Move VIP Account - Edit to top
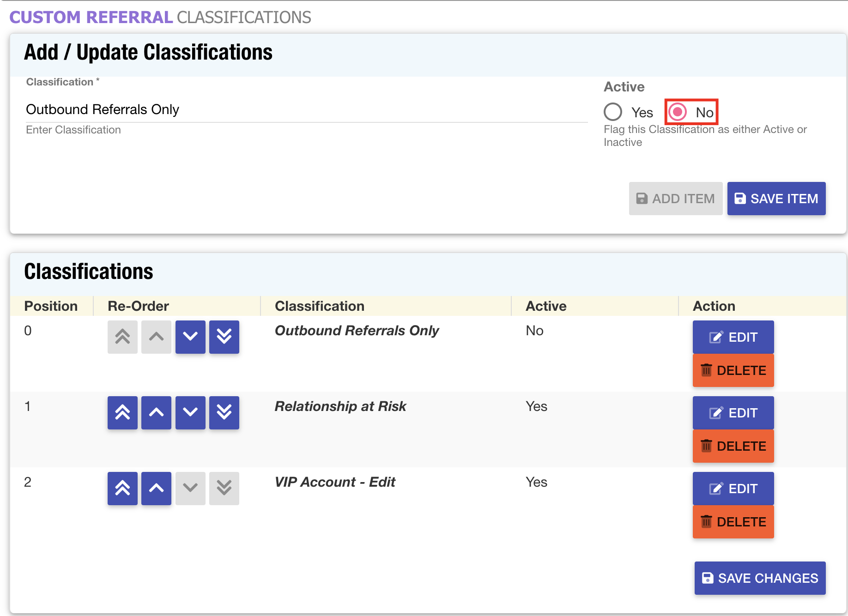The image size is (848, 616). tap(122, 489)
